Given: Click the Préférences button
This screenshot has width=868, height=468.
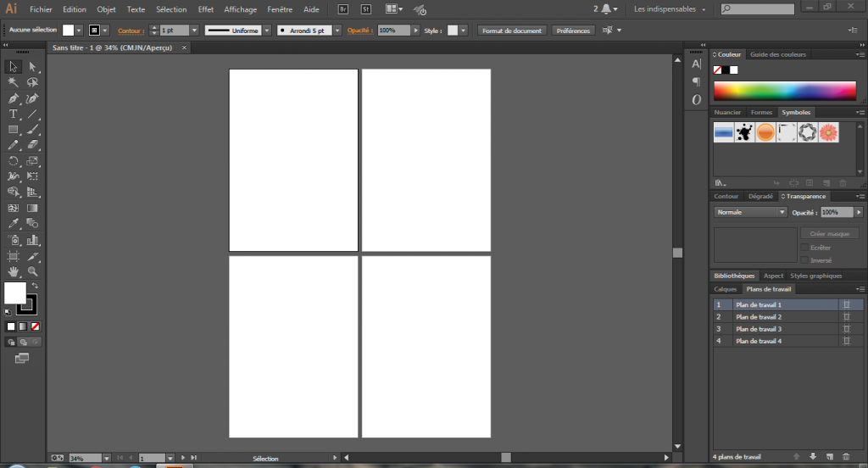Looking at the screenshot, I should pyautogui.click(x=574, y=31).
